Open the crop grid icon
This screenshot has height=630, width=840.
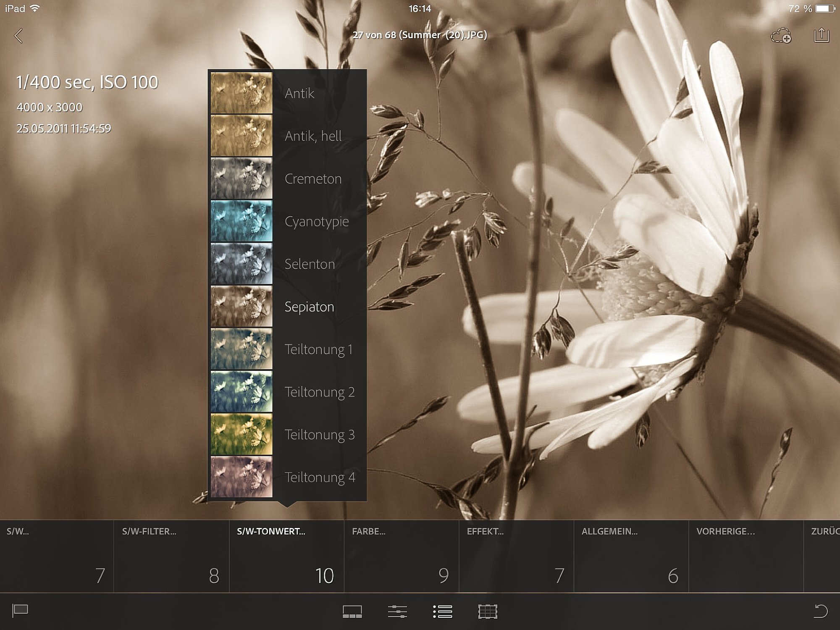point(488,612)
